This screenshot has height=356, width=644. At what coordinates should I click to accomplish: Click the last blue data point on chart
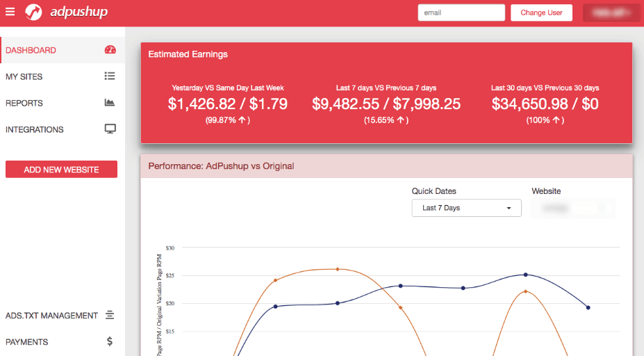(588, 307)
